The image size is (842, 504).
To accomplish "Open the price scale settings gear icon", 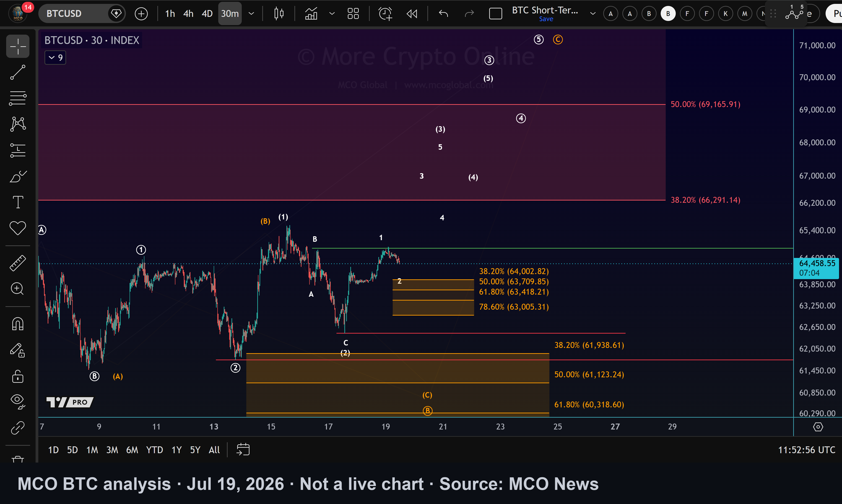I will coord(818,427).
